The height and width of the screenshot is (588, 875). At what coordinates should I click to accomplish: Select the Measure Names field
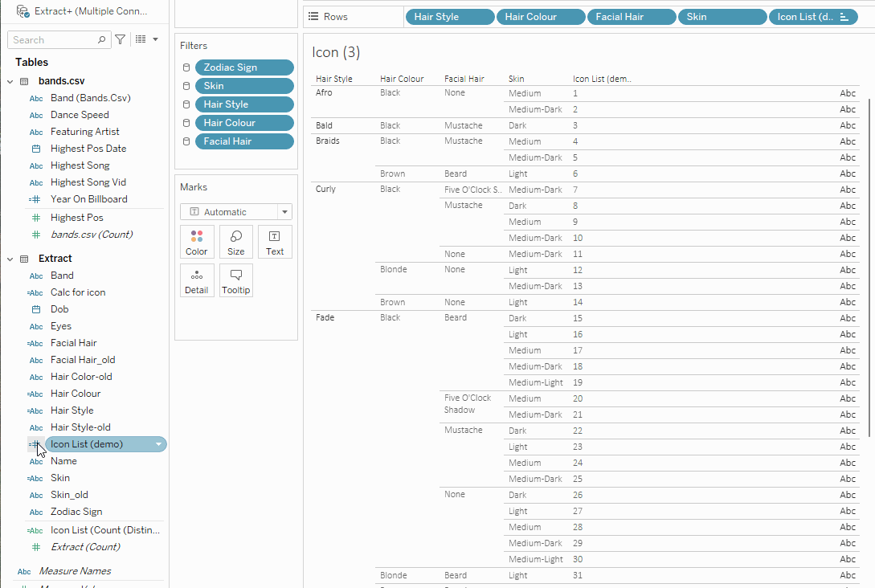(x=75, y=571)
